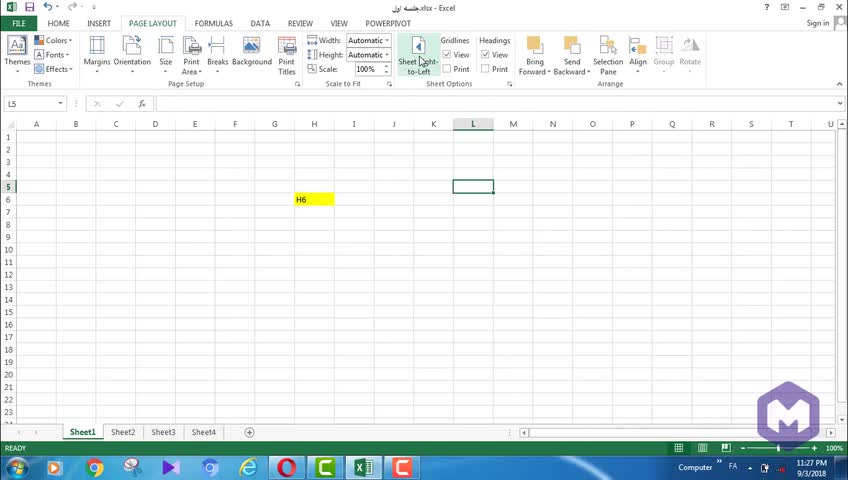
Task: Click the Sign in link
Action: pyautogui.click(x=818, y=23)
